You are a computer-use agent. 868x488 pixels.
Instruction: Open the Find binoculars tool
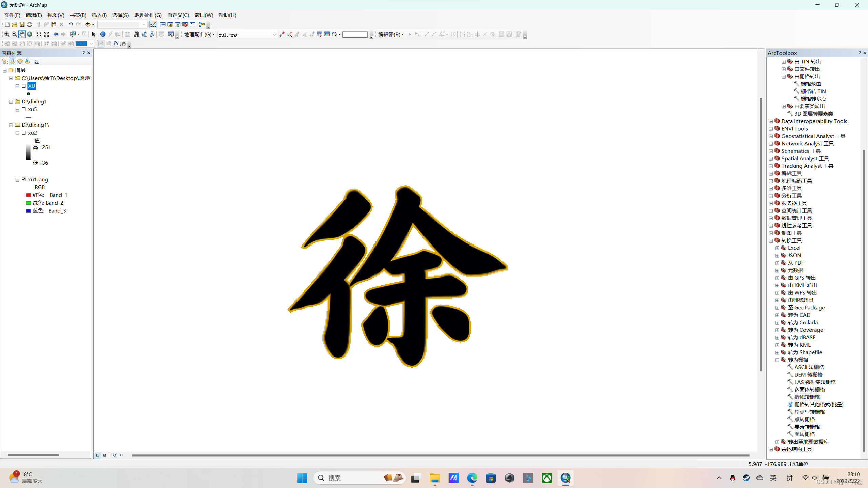coord(137,34)
